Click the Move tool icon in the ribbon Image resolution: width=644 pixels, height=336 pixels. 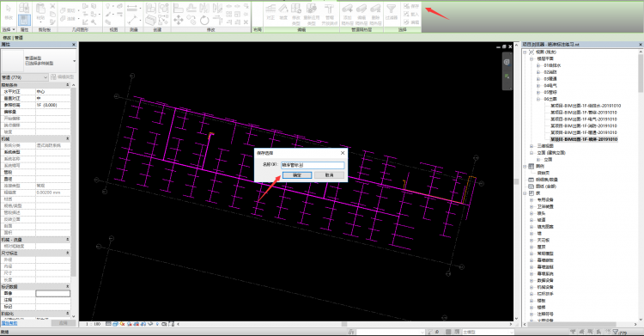[179, 20]
